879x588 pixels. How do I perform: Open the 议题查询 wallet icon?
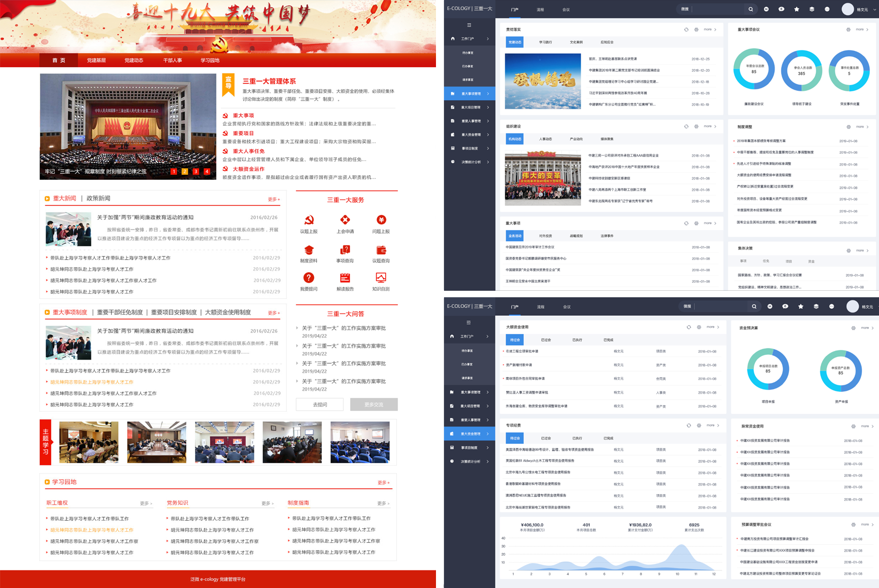pyautogui.click(x=381, y=250)
